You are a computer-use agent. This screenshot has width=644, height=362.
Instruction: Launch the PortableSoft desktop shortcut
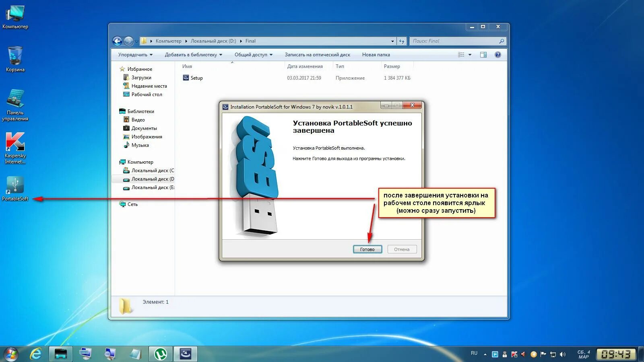(15, 189)
